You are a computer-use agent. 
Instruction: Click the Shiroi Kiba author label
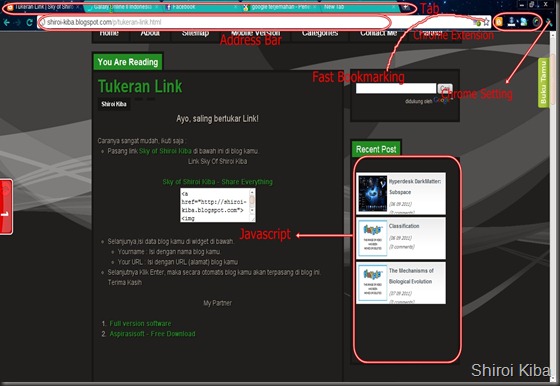coord(114,104)
